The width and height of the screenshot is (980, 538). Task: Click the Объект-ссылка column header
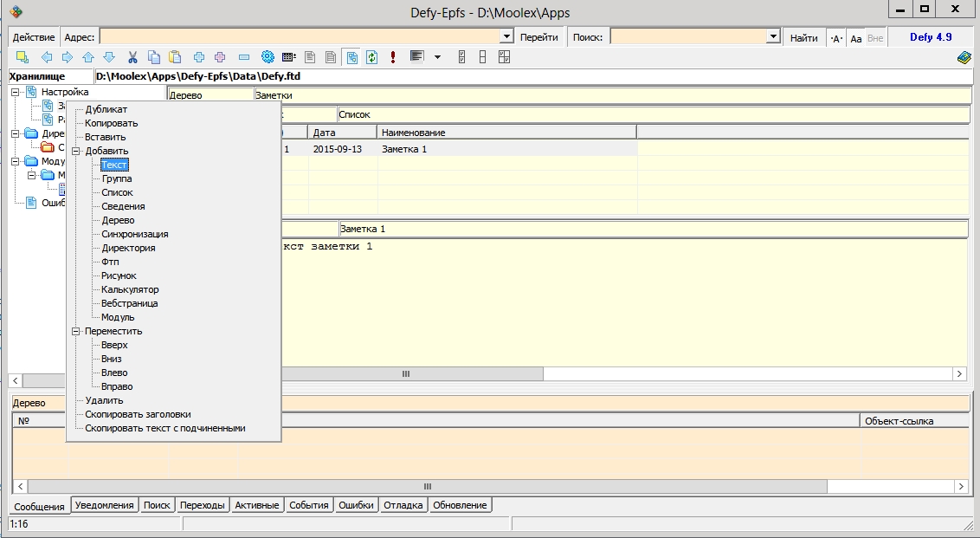pyautogui.click(x=914, y=420)
